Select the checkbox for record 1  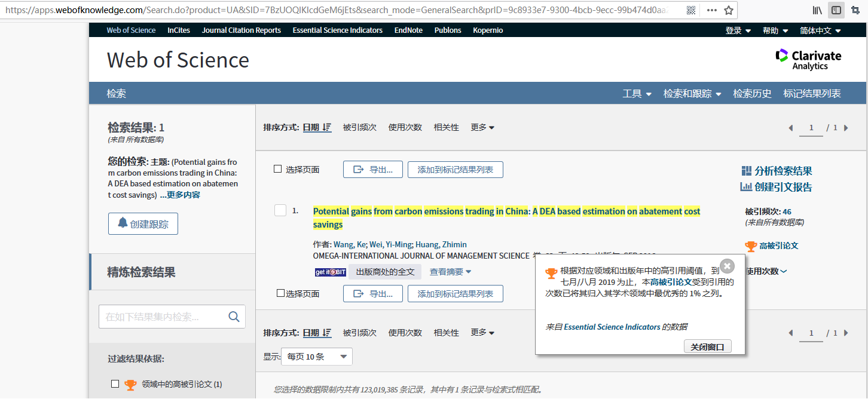[280, 210]
